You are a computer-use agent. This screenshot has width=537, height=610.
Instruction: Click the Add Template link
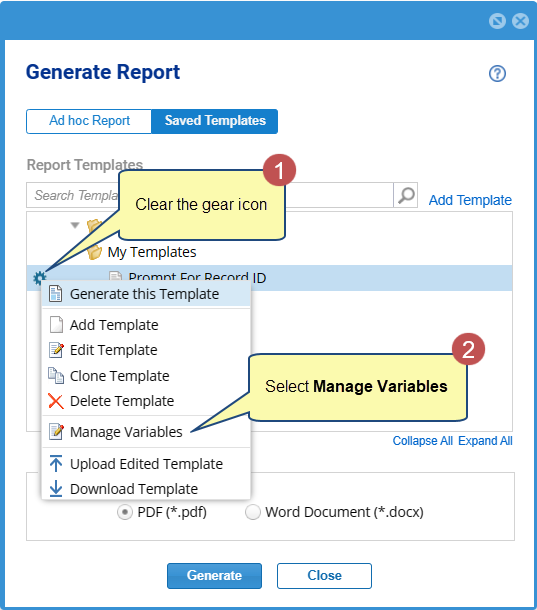click(x=470, y=200)
